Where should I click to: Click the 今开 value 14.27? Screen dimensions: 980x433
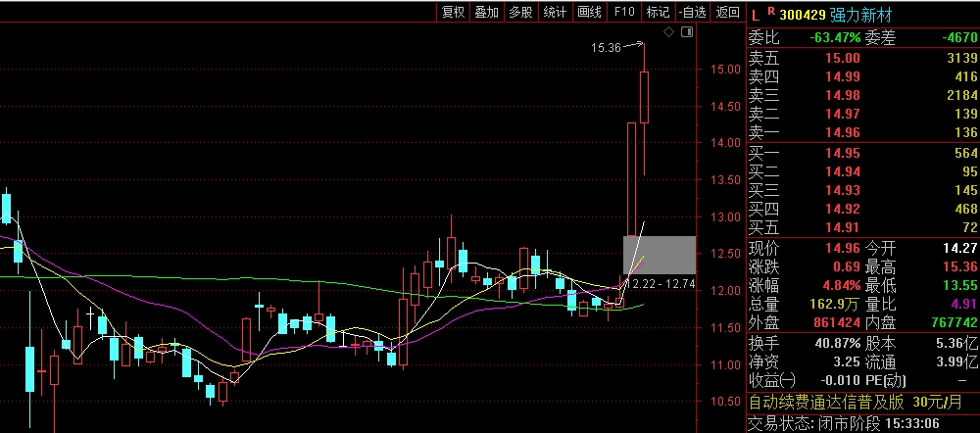pos(960,248)
